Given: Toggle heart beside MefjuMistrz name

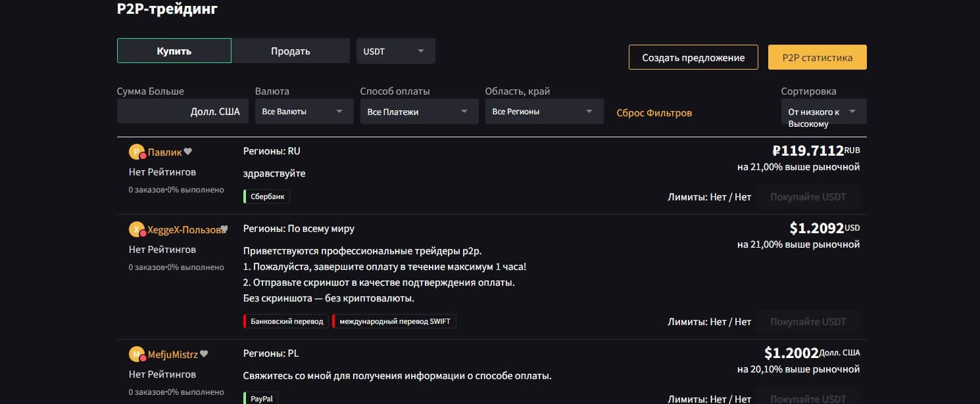Looking at the screenshot, I should click(204, 354).
